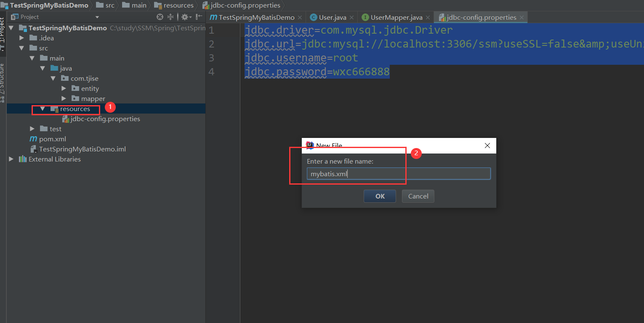Viewport: 644px width, 323px height.
Task: Click the entity package icon
Action: tap(75, 88)
